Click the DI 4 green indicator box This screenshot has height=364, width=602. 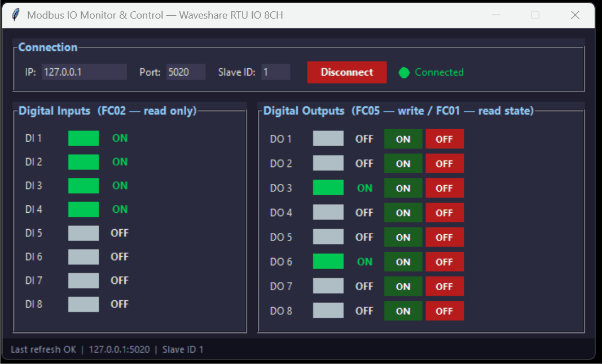[84, 209]
